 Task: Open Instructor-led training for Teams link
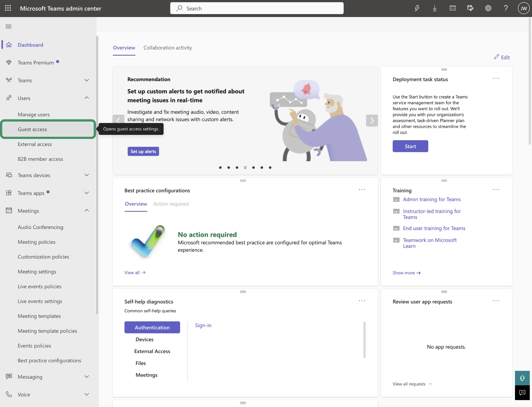(432, 214)
